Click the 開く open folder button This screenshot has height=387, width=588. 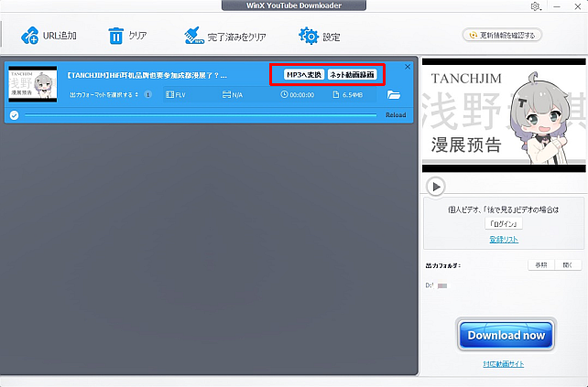[568, 265]
